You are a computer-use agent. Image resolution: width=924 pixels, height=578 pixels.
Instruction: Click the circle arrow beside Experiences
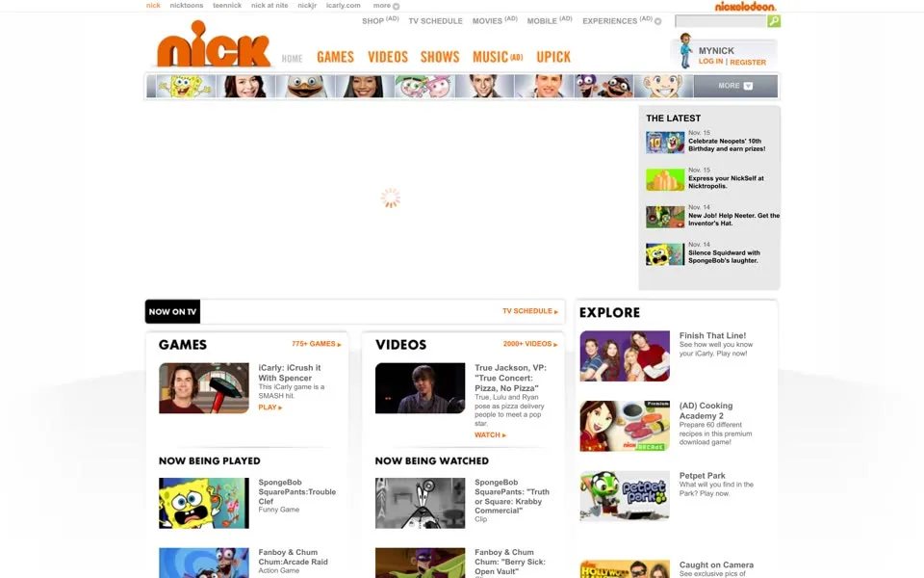(x=658, y=21)
